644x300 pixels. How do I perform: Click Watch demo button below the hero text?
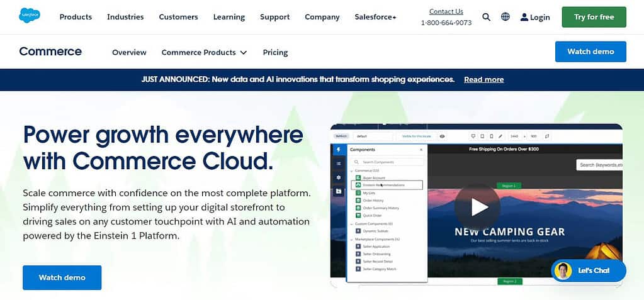point(62,277)
